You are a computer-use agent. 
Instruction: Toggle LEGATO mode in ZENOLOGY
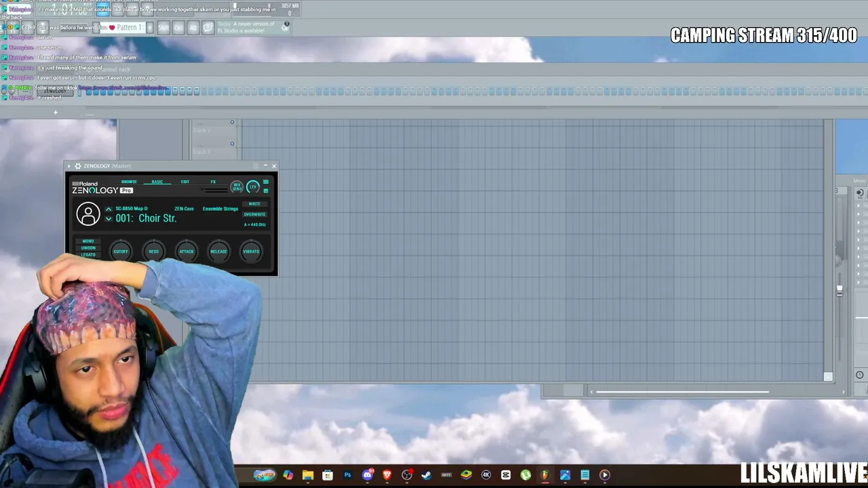(88, 255)
